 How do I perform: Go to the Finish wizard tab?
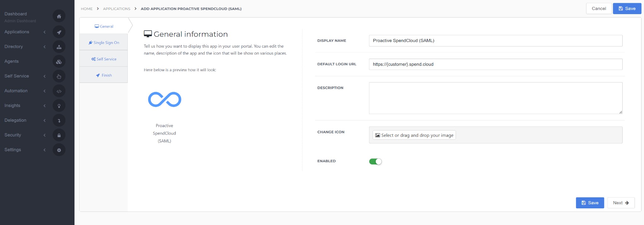tap(104, 75)
